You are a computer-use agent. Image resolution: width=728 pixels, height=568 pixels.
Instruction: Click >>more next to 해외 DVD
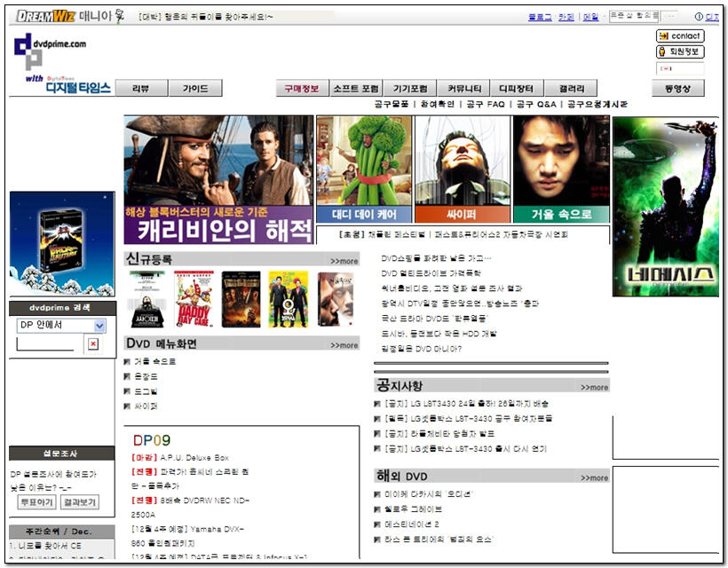(594, 478)
